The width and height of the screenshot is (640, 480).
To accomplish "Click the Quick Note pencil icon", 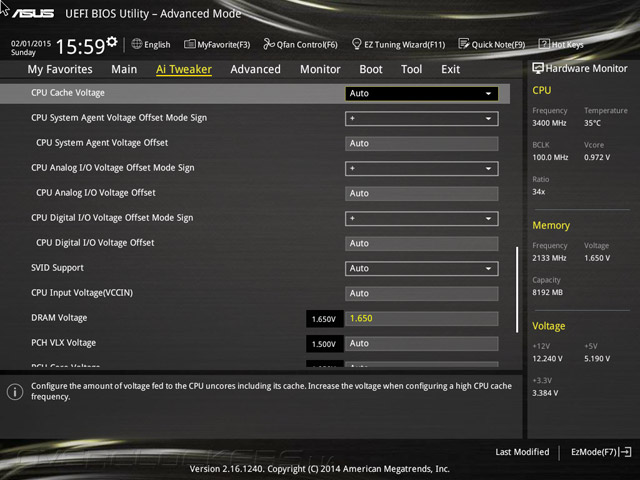I will pos(464,44).
